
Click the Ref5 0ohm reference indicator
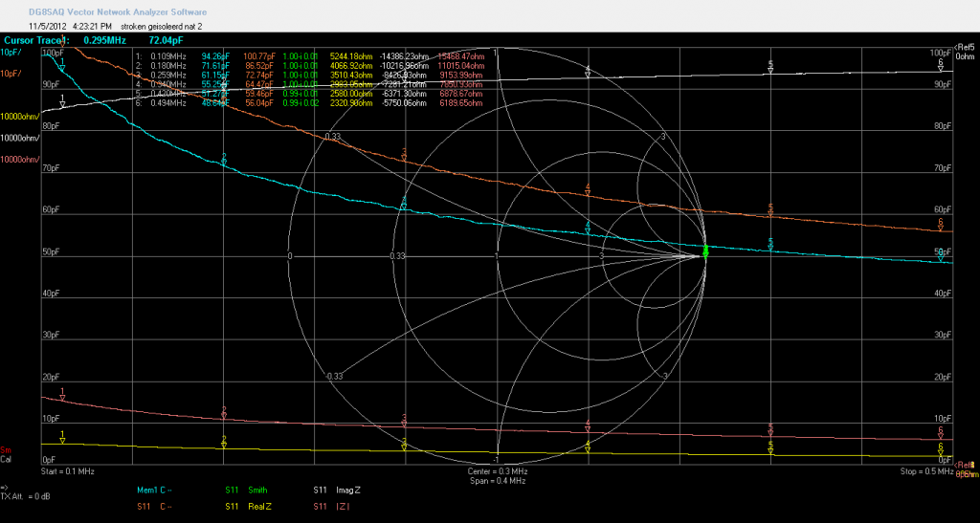click(965, 52)
